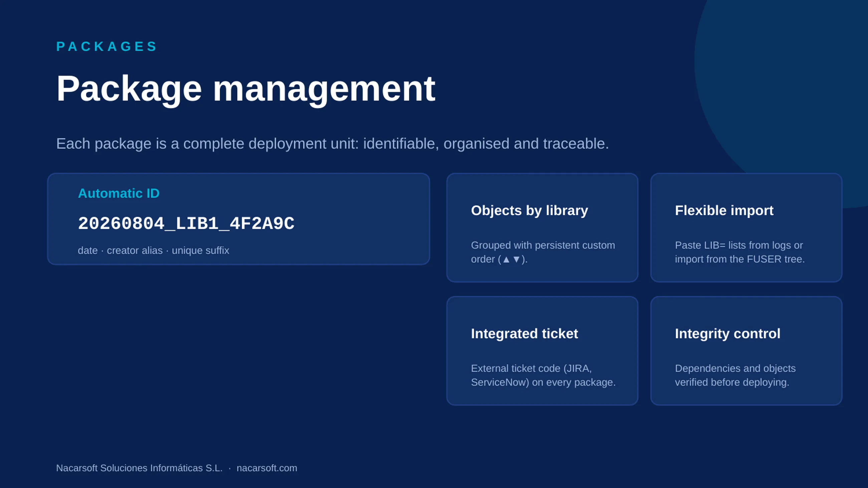This screenshot has height=488, width=868.
Task: Select the ID 20260804_LIB1_4F2A9C
Action: (186, 223)
